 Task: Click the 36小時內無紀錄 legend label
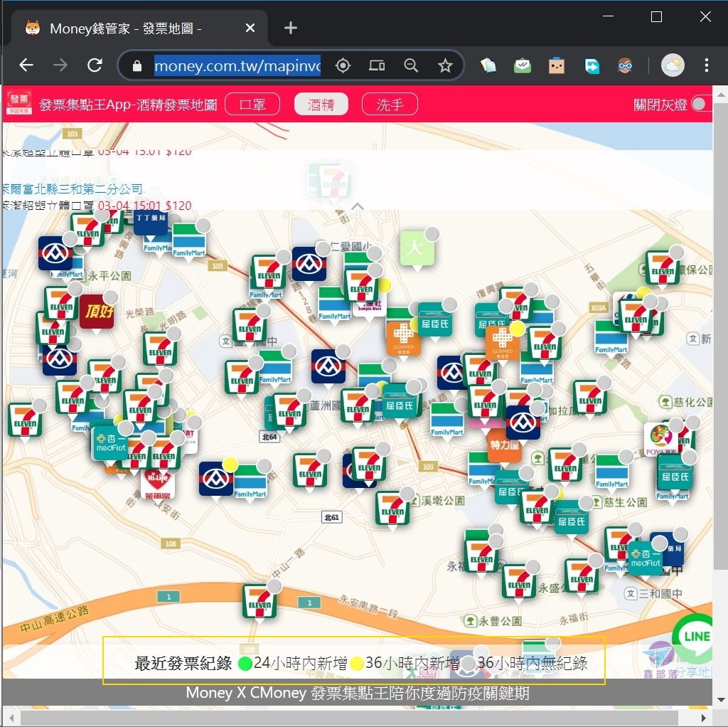pos(532,662)
